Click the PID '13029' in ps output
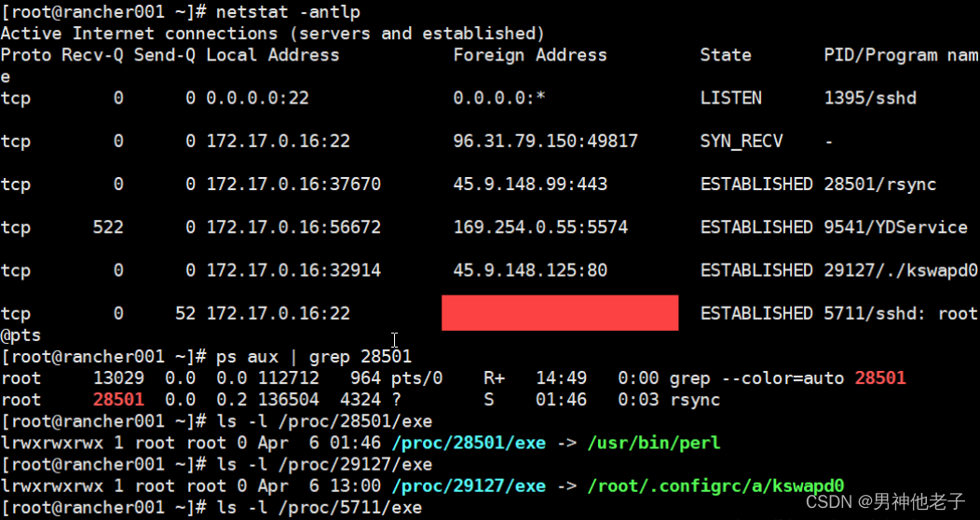Image resolution: width=980 pixels, height=520 pixels. tap(118, 378)
